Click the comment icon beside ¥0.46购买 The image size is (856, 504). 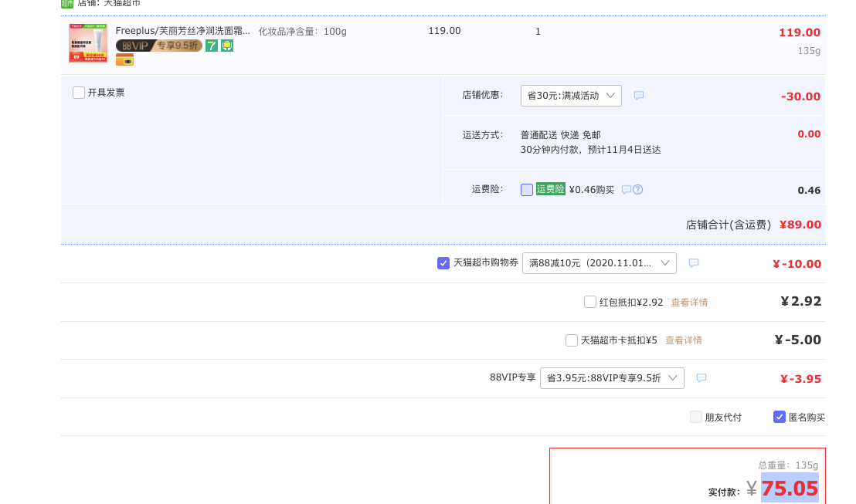[627, 190]
